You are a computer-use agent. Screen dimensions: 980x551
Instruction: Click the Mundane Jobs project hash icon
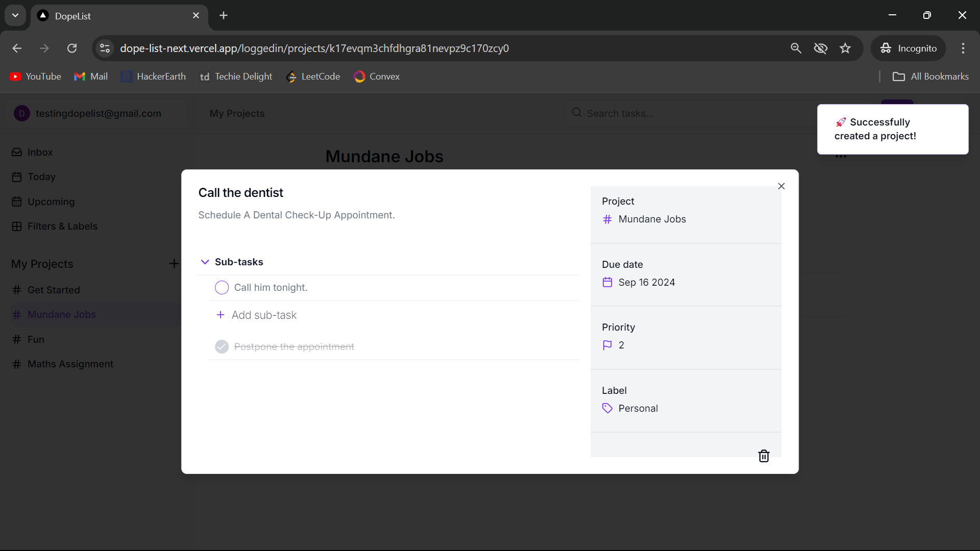(607, 219)
